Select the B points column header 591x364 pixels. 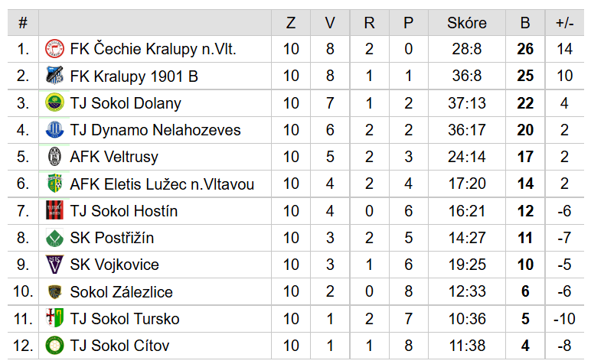(x=525, y=23)
